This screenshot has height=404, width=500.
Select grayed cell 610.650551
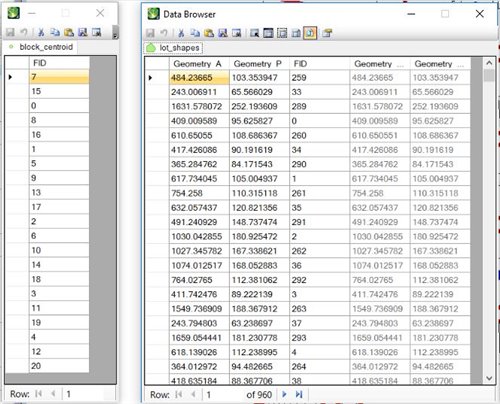[380, 135]
